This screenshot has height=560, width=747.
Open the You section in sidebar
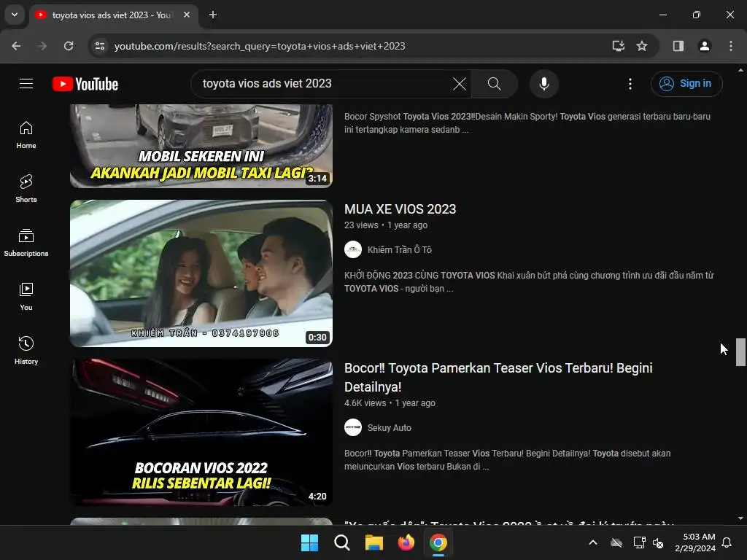(26, 297)
